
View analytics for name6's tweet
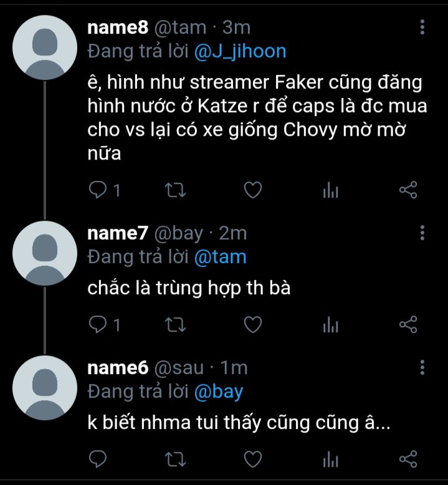(330, 460)
